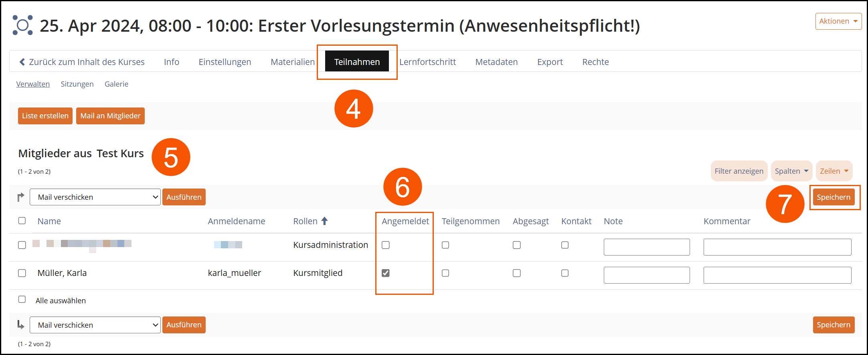Go to the Sitzungen sub-tab

(77, 84)
